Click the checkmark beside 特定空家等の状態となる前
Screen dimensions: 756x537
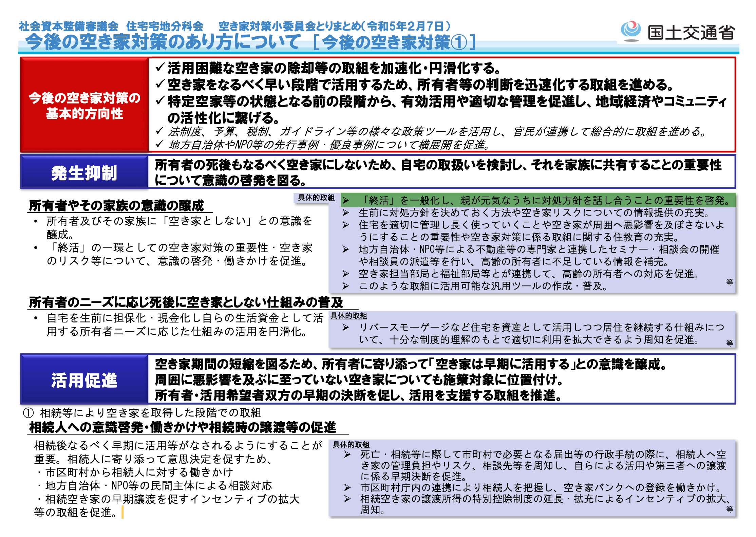pos(160,100)
